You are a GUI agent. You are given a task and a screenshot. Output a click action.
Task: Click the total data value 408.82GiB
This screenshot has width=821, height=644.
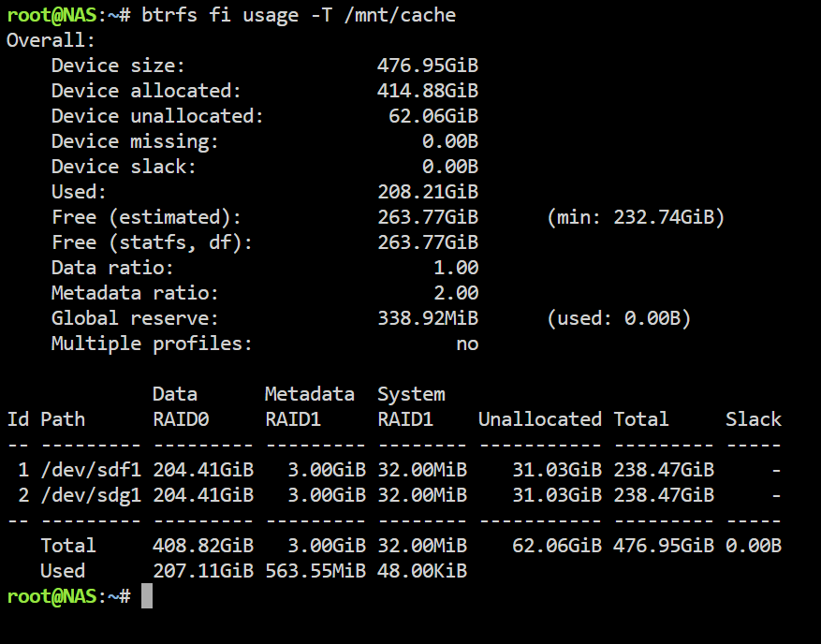click(203, 546)
